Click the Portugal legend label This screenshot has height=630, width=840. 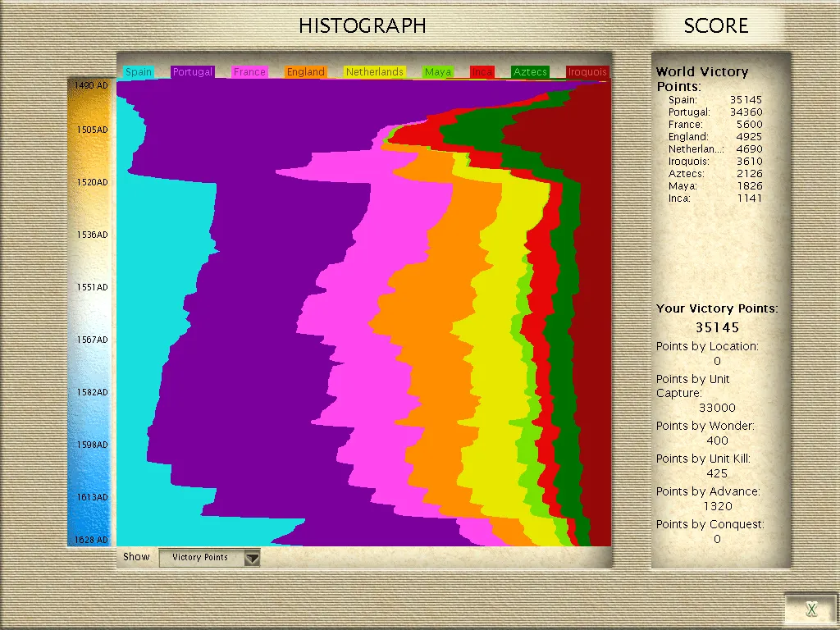pyautogui.click(x=193, y=72)
